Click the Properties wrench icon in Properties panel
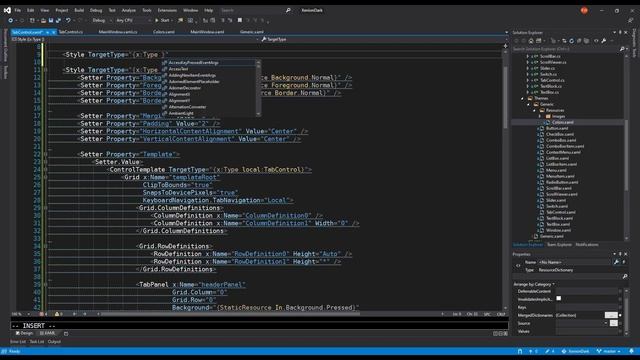The width and height of the screenshot is (640, 360). 616,262
